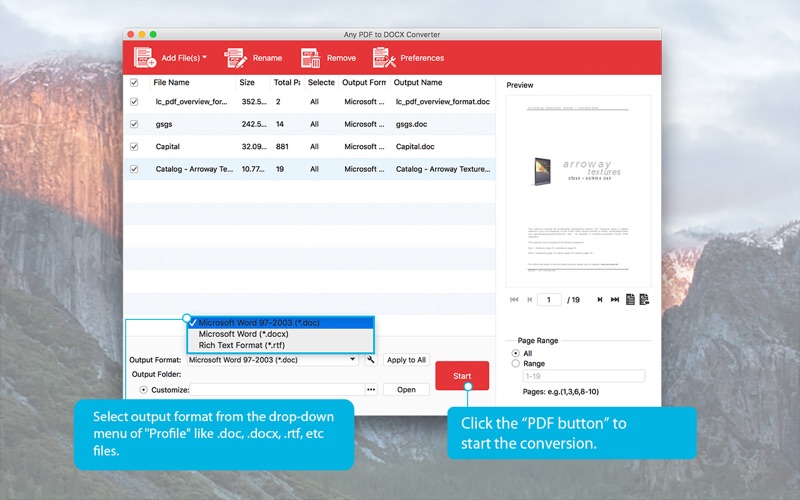Image resolution: width=800 pixels, height=500 pixels.
Task: Go to first preview page
Action: (514, 299)
